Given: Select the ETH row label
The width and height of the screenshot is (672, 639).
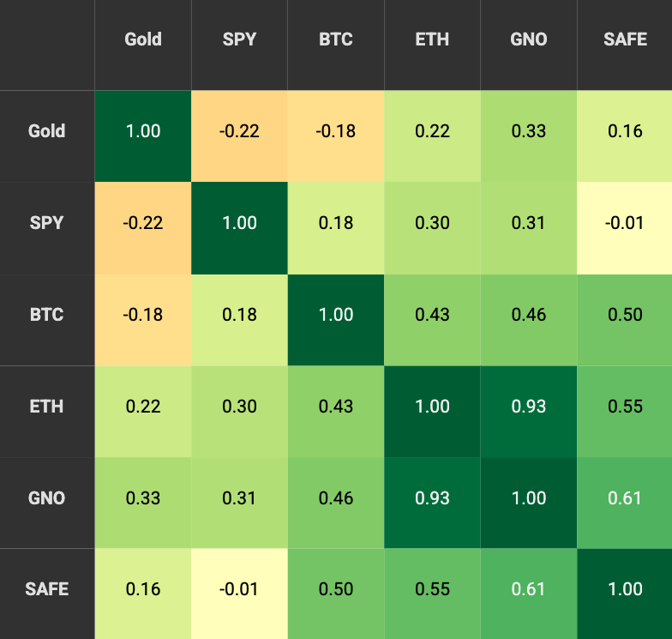Looking at the screenshot, I should point(47,406).
